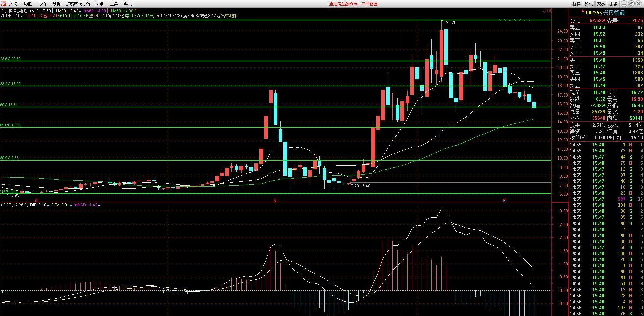Click the blue arrow event marker under the chart

click(x=504, y=201)
